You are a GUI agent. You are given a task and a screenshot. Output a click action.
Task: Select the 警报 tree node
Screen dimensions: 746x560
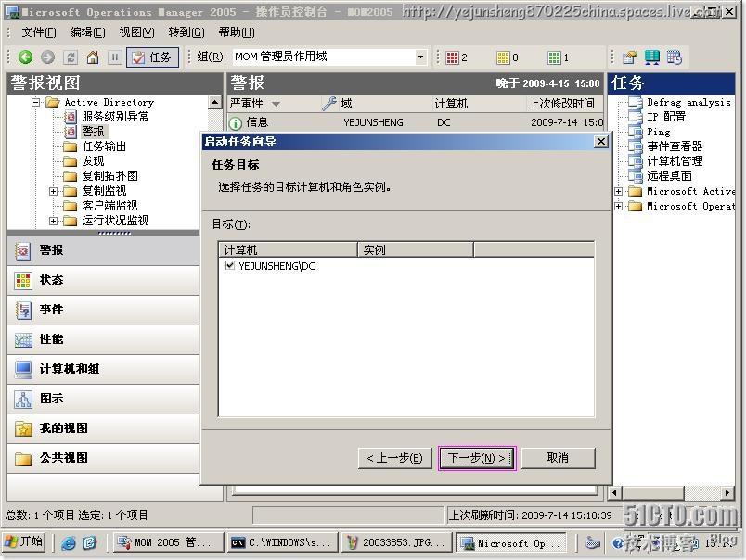click(93, 132)
